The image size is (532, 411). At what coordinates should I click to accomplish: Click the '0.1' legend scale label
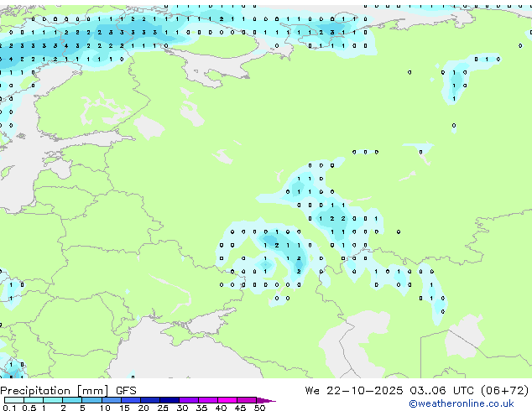9,408
